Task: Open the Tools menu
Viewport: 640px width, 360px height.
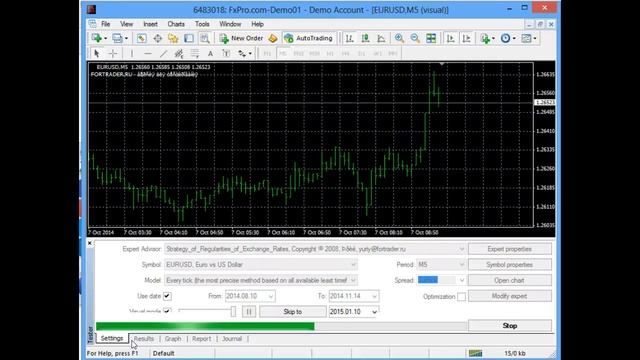Action: 202,24
